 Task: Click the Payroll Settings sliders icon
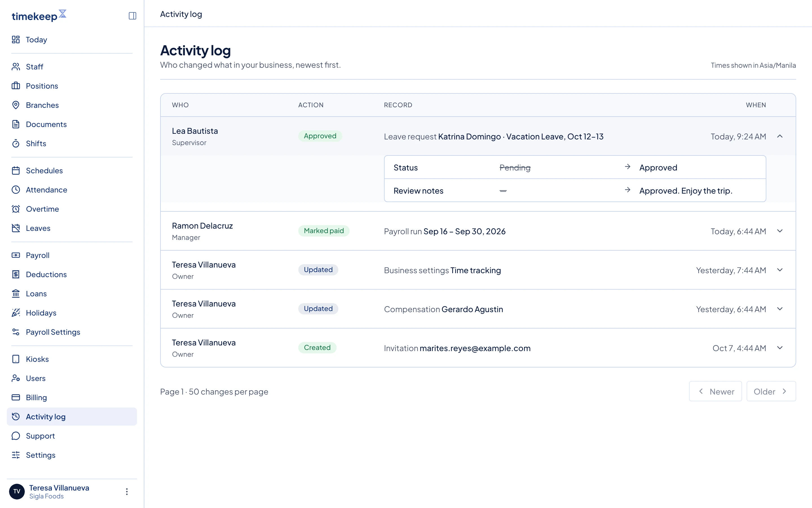(x=16, y=332)
